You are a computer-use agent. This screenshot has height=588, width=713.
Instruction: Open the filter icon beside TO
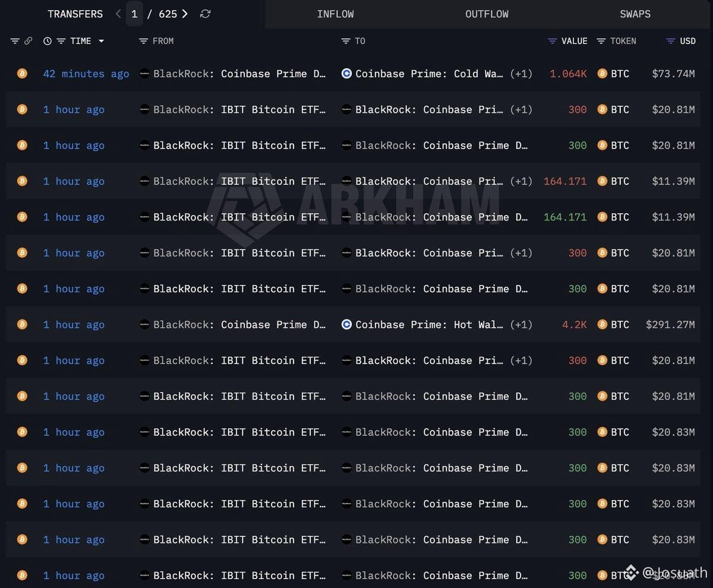coord(346,41)
